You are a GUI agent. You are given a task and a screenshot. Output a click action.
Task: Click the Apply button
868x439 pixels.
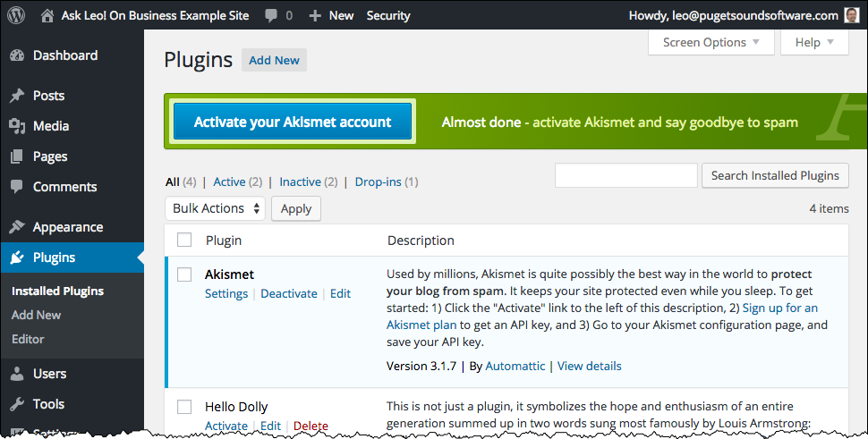click(296, 209)
